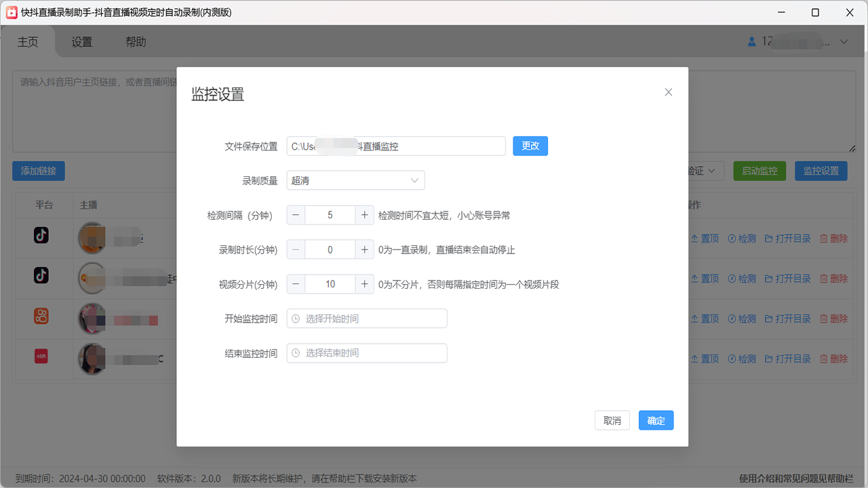Click the 文件保存位置 path field
The height and width of the screenshot is (488, 868).
coord(396,146)
